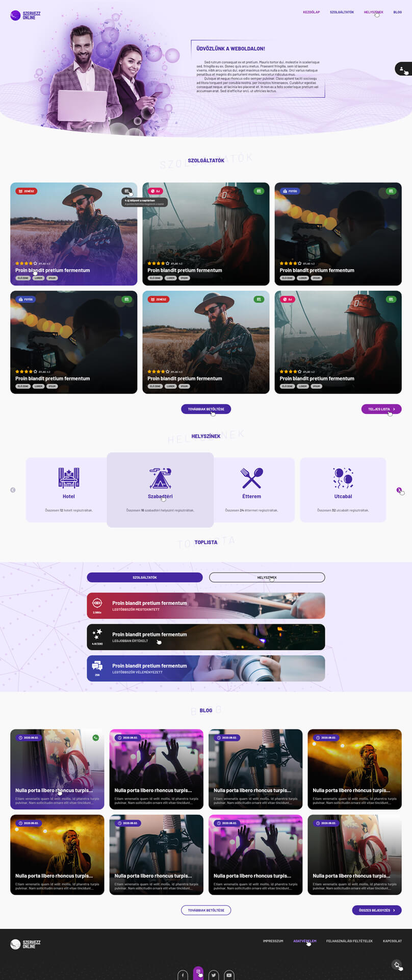Screen dimensions: 412x980
Task: Open the Szolgáltatók menu item
Action: point(342,12)
